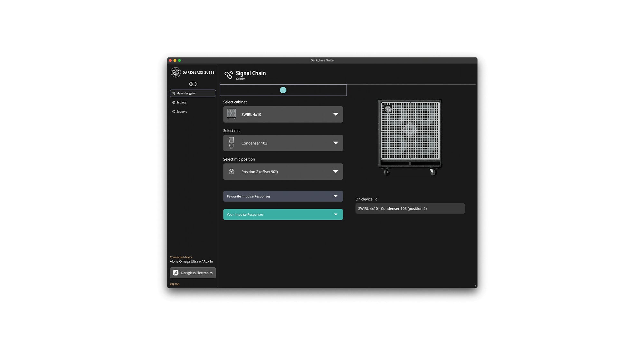Screen dimensions: 644x354
Task: Click the Settings gear icon in sidebar
Action: 174,102
